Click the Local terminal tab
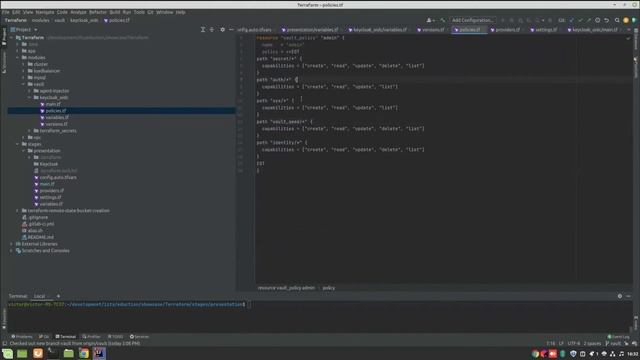This screenshot has height=360, width=640. (x=40, y=296)
